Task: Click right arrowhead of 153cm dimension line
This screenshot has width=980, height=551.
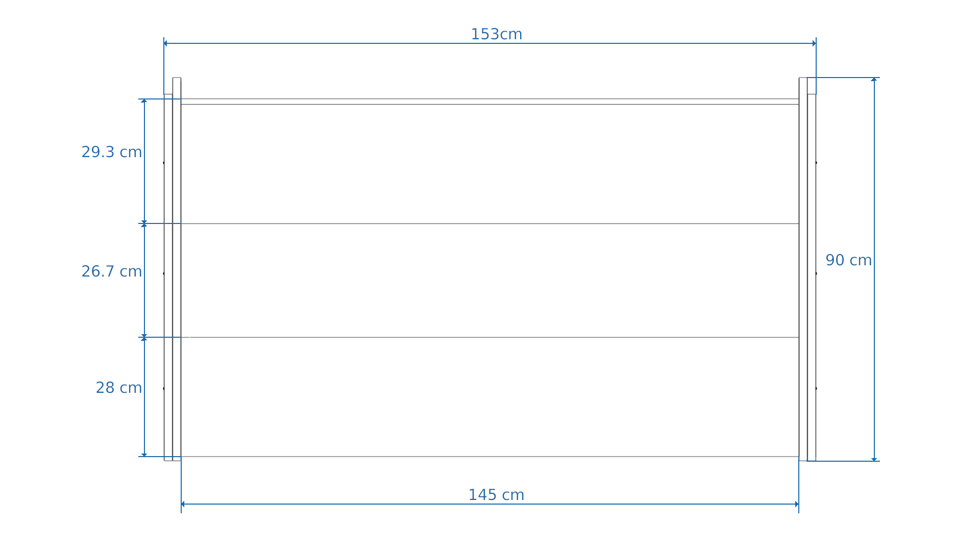Action: 814,43
